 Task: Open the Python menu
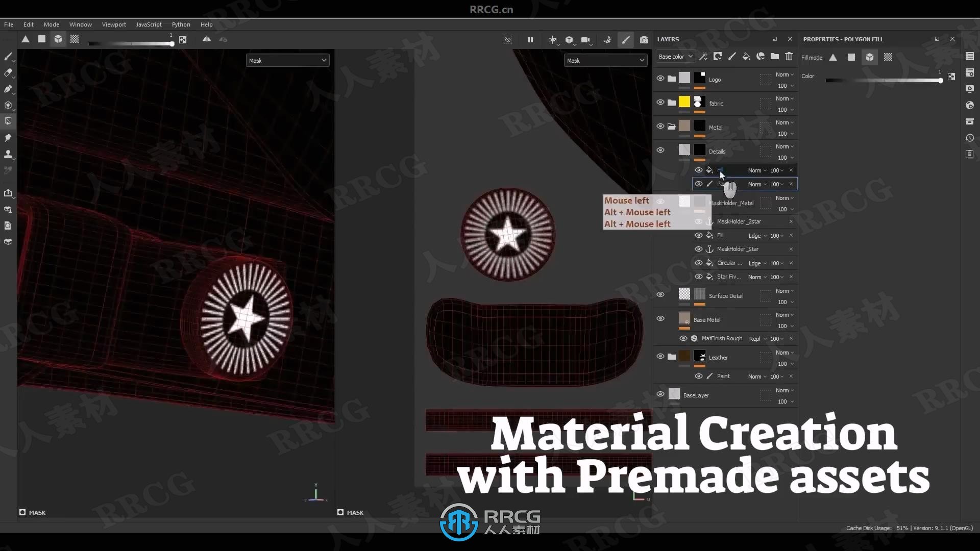coord(181,24)
